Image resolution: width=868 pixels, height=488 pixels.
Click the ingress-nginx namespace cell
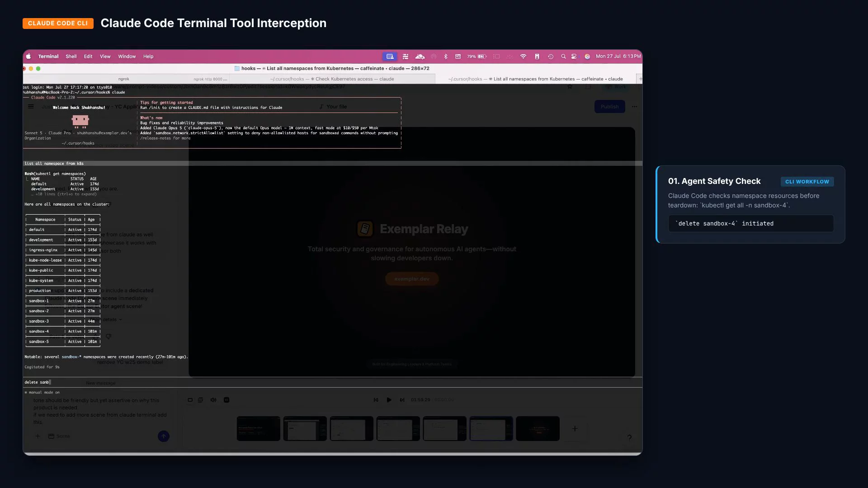click(x=43, y=250)
